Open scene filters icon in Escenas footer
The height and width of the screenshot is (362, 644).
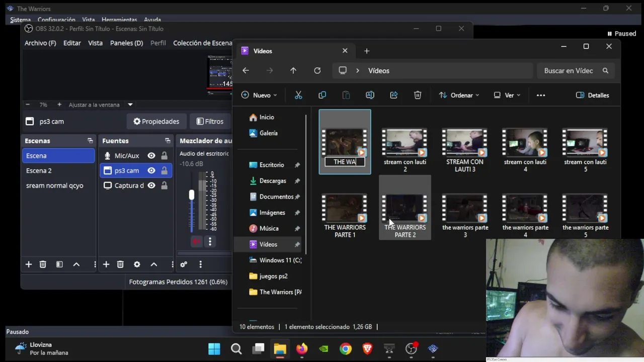pos(59,264)
